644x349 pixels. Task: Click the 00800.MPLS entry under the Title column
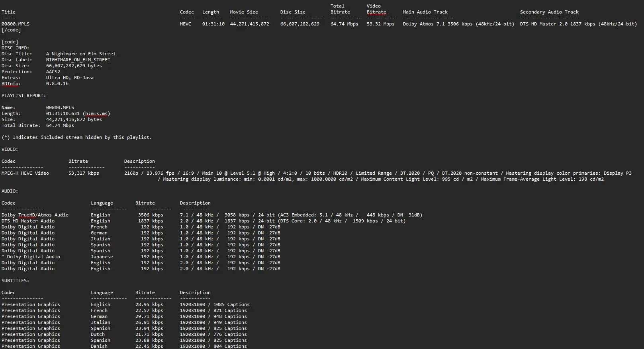coord(16,24)
